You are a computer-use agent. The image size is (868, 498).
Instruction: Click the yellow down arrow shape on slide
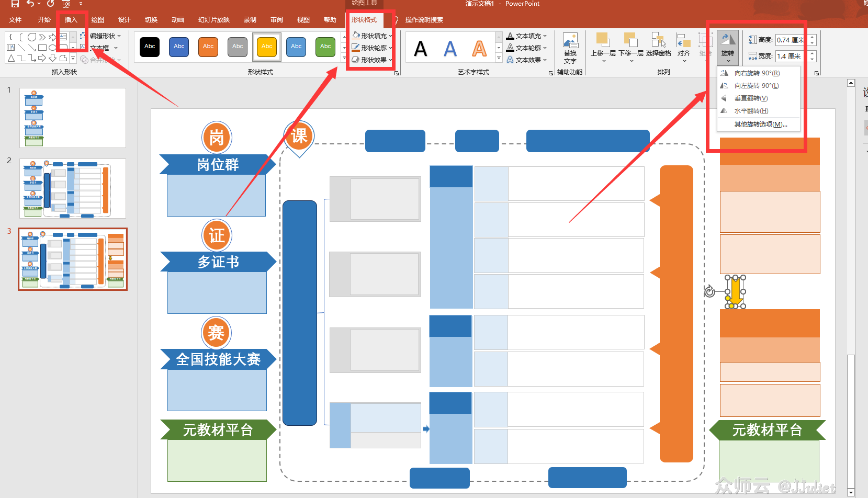click(x=735, y=293)
